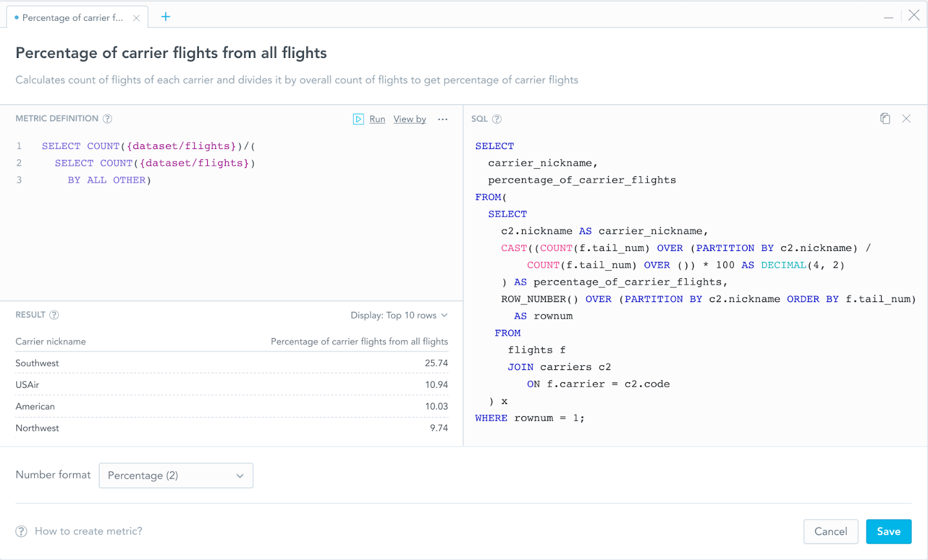Open the View by selector
928x560 pixels.
point(409,119)
